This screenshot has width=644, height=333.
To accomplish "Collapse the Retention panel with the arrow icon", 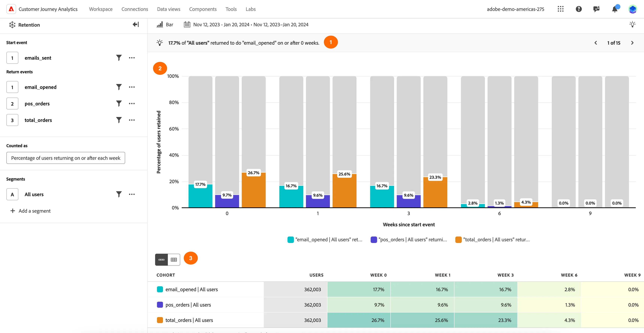I will (x=136, y=25).
